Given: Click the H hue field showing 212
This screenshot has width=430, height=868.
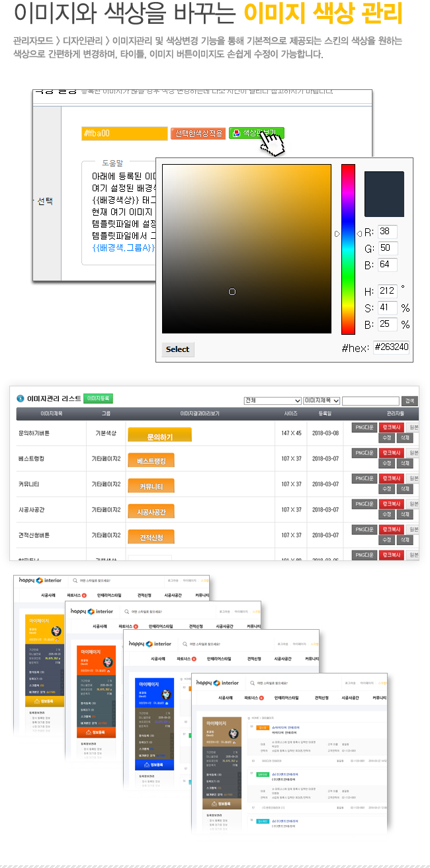Looking at the screenshot, I should tap(387, 291).
